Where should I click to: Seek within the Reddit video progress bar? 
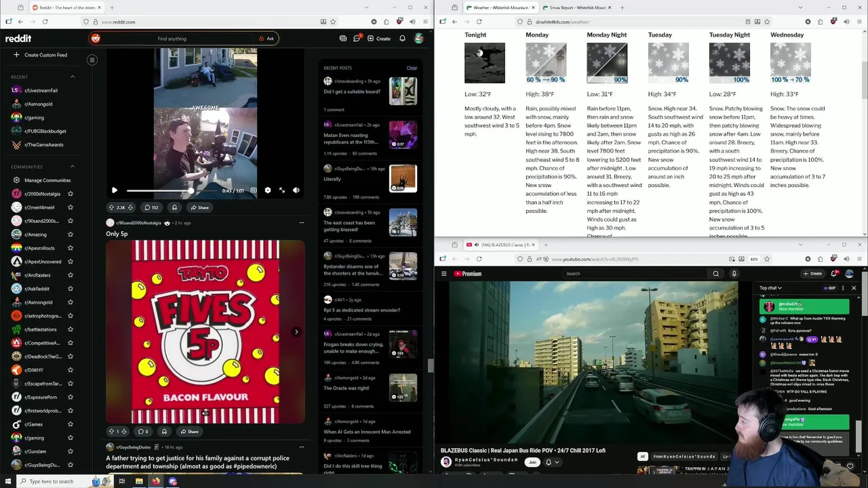click(172, 190)
